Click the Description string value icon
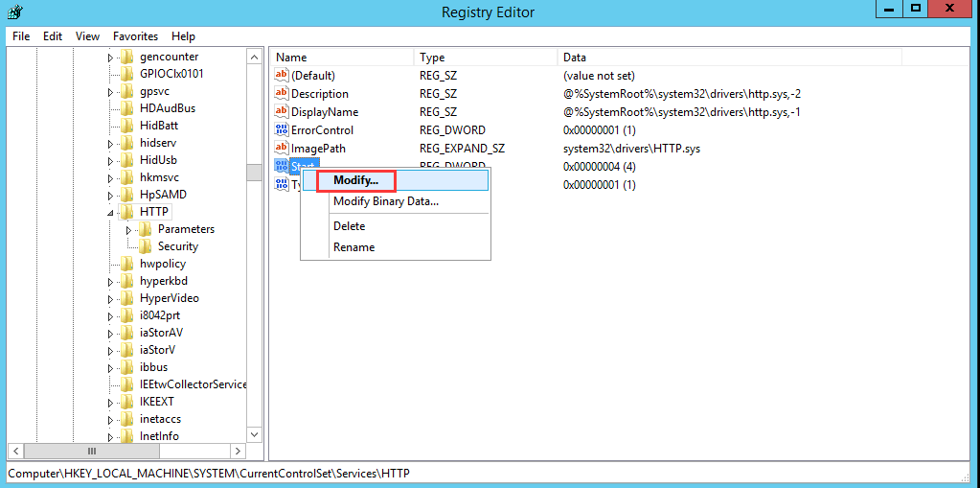This screenshot has width=980, height=488. pyautogui.click(x=282, y=94)
